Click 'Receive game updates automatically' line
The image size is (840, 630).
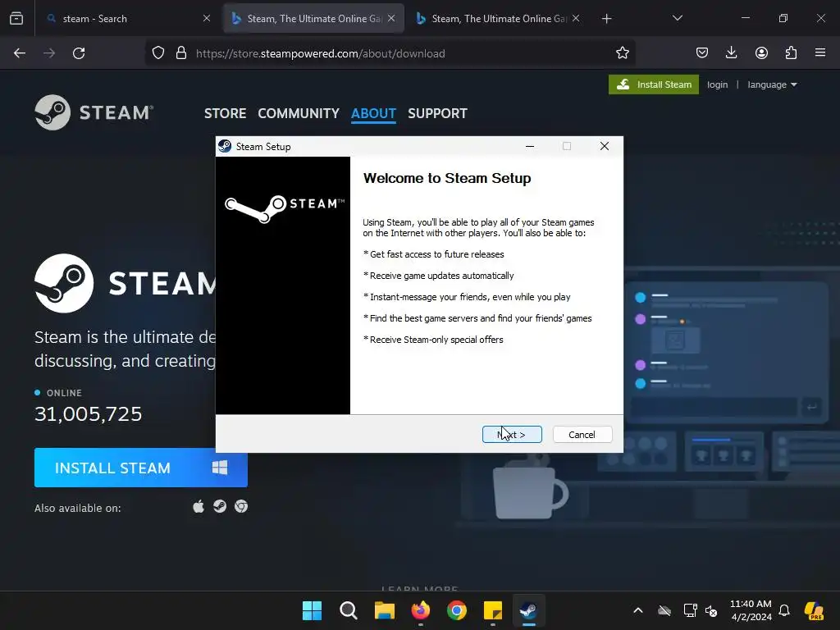pos(439,276)
